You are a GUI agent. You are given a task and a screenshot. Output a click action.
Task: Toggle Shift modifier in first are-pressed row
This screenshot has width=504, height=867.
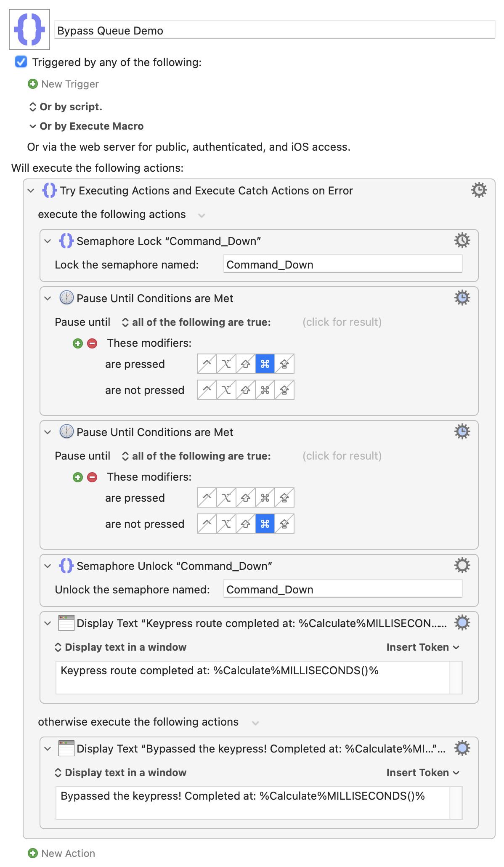(x=246, y=364)
